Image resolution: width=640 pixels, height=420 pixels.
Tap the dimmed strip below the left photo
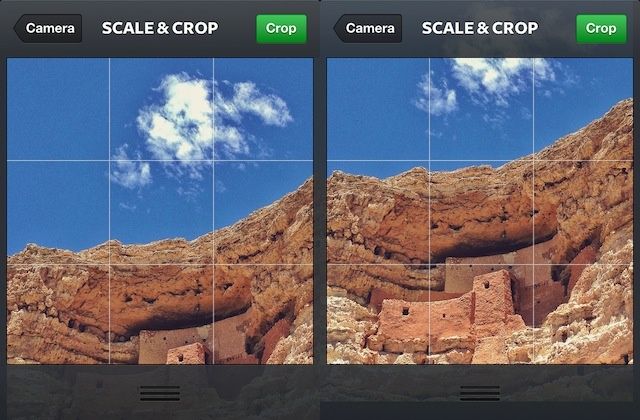coord(160,392)
